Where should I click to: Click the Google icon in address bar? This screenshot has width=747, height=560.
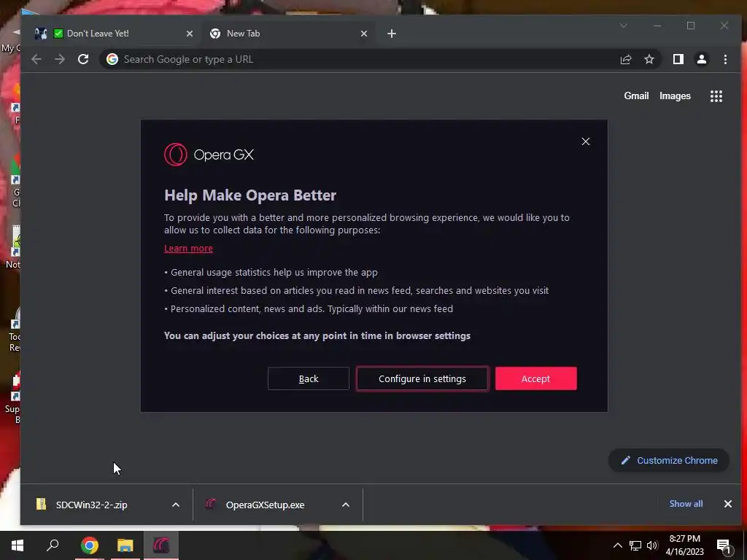tap(112, 59)
